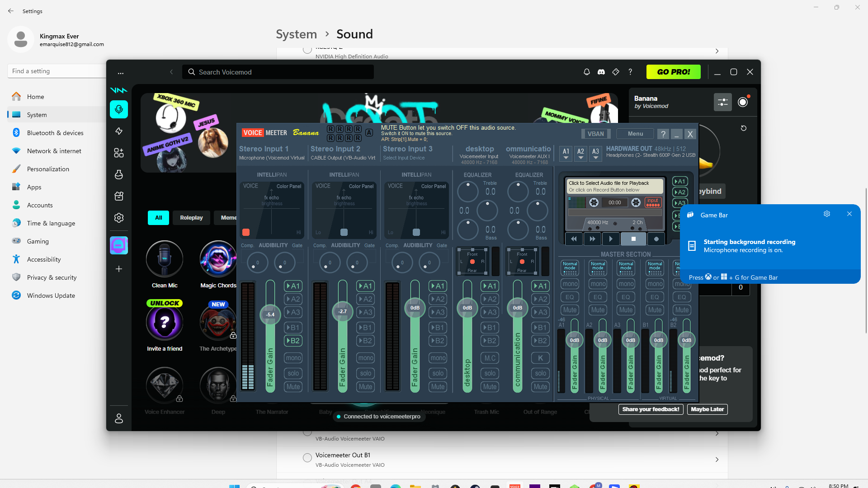Screen dimensions: 868x488
Task: Click the plus icon in Voicemod sidebar
Action: pyautogui.click(x=119, y=269)
